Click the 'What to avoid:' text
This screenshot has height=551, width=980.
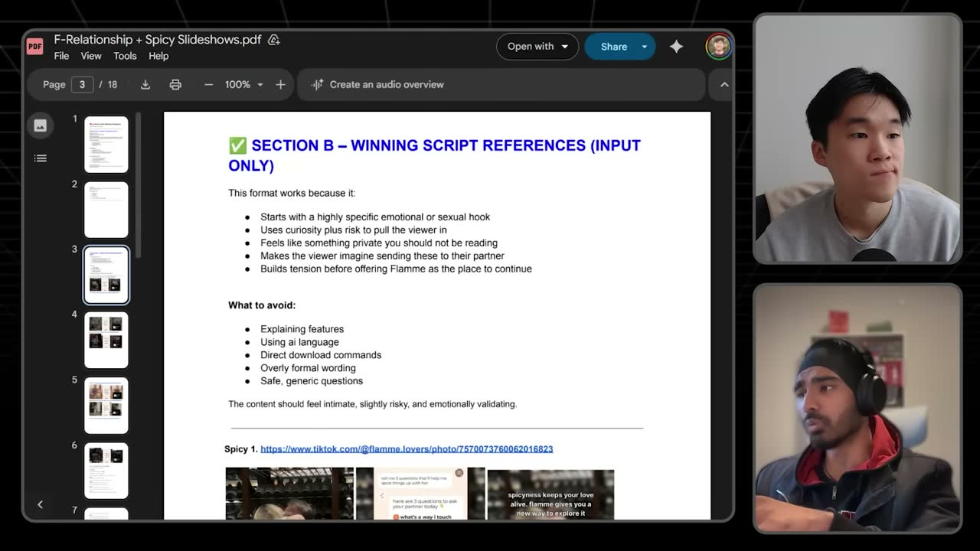tap(262, 305)
